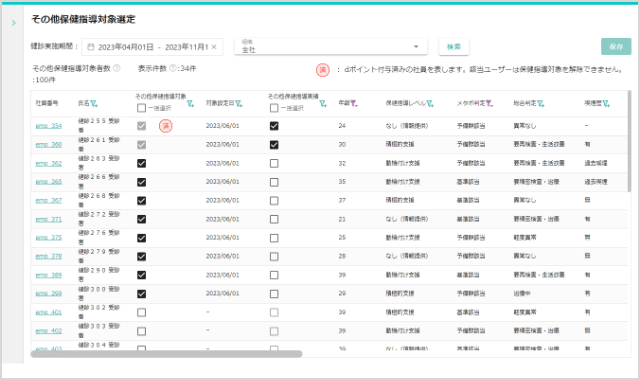Click the table vertical scrollbar
This screenshot has width=640, height=380.
click(629, 141)
